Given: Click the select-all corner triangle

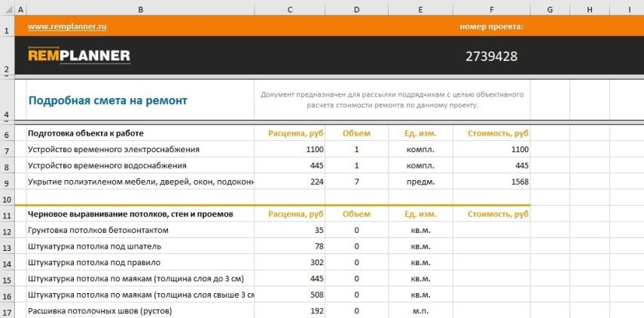Looking at the screenshot, I should (7, 9).
